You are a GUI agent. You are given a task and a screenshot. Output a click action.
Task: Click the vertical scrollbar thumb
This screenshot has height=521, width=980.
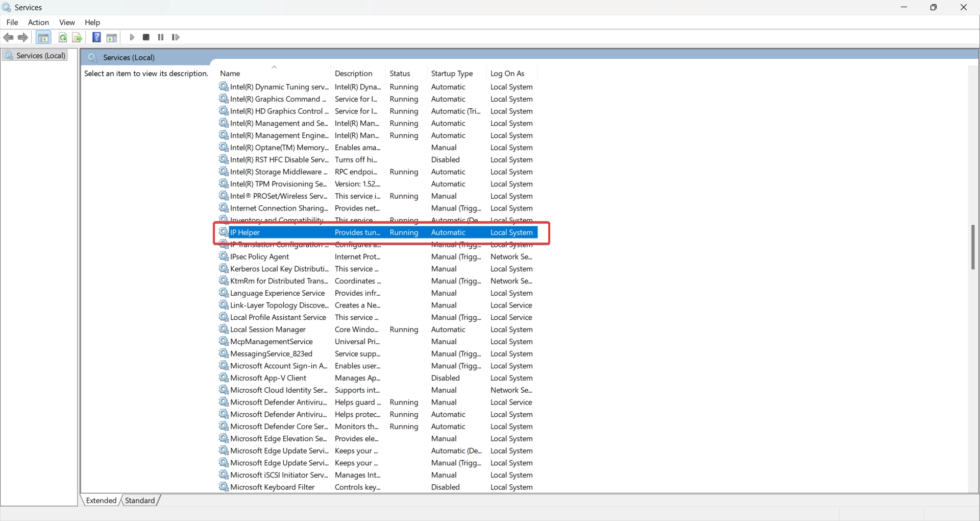coord(973,247)
